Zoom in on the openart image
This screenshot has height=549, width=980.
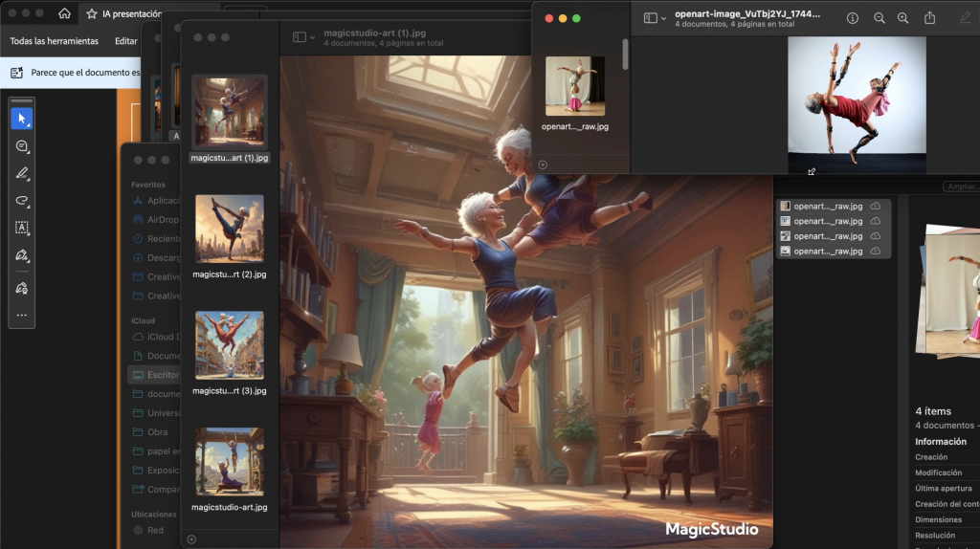pos(902,18)
